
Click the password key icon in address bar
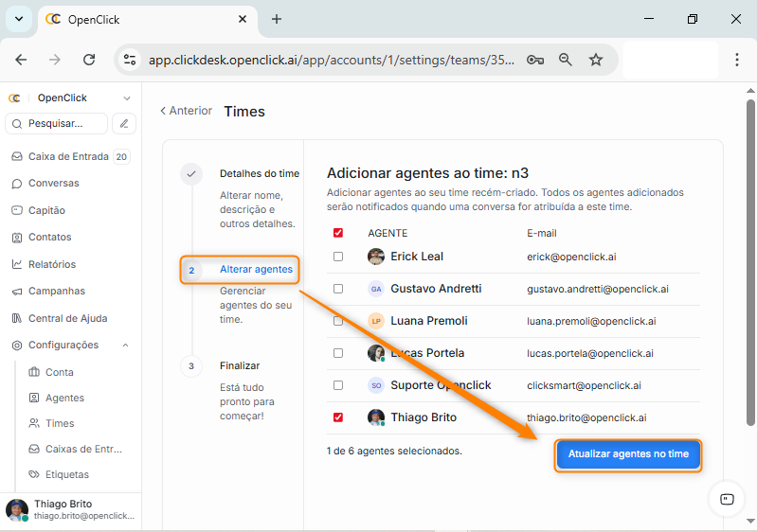tap(535, 60)
